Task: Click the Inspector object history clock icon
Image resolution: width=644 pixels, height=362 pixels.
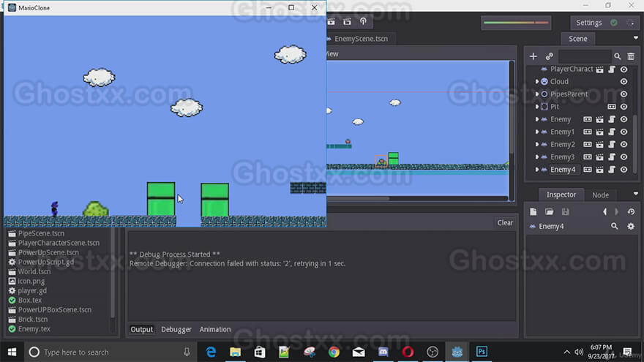Action: 632,212
